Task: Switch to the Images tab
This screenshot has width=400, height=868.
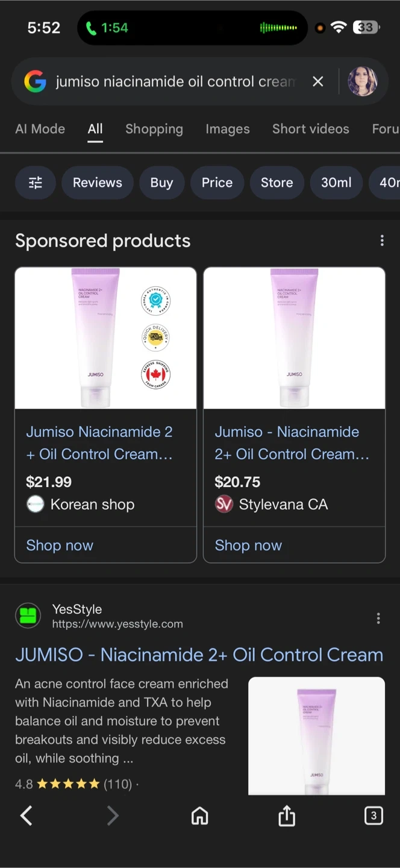Action: pyautogui.click(x=227, y=129)
